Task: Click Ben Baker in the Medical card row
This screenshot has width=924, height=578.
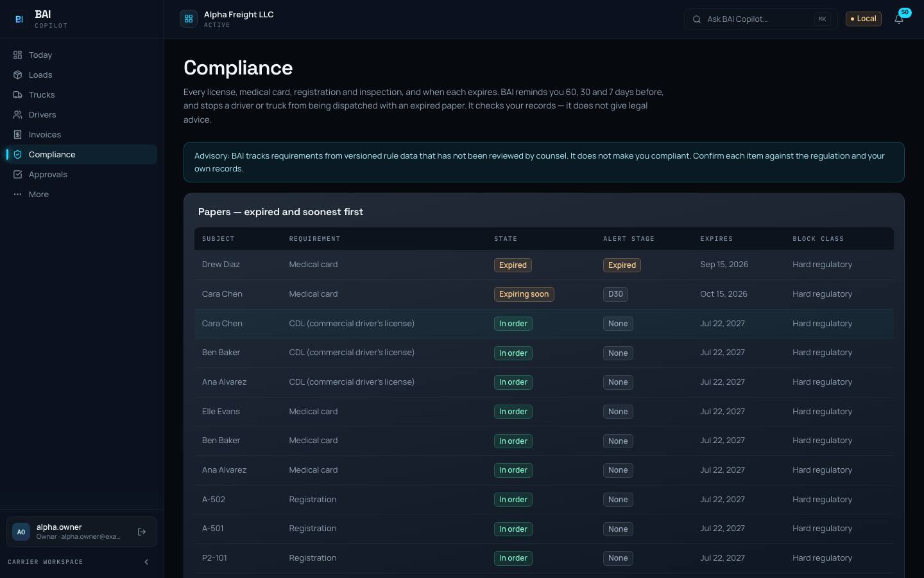Action: (x=221, y=441)
